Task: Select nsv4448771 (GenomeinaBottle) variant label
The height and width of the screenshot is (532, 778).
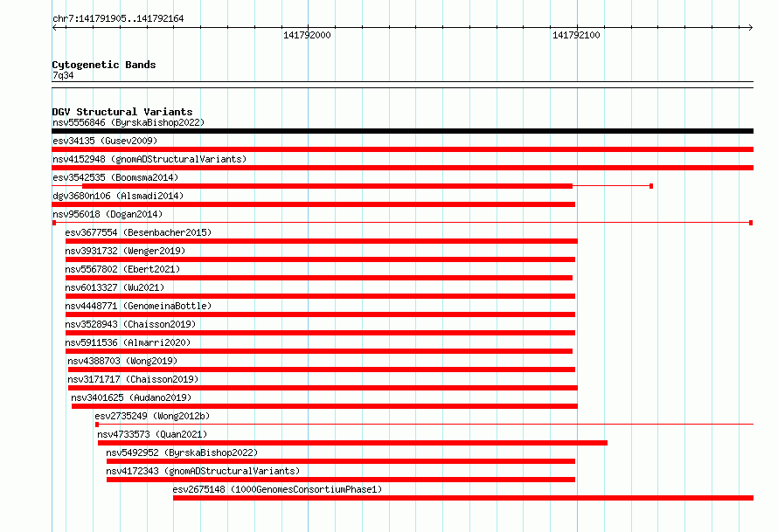Action: pos(138,306)
